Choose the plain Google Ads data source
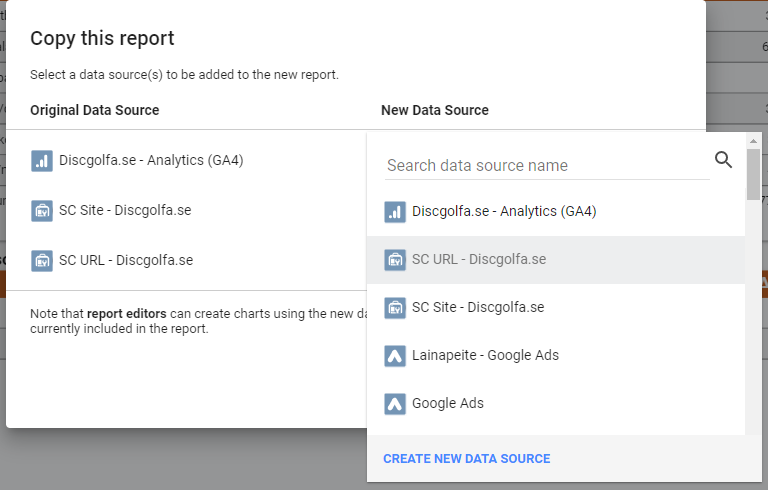 pyautogui.click(x=556, y=404)
